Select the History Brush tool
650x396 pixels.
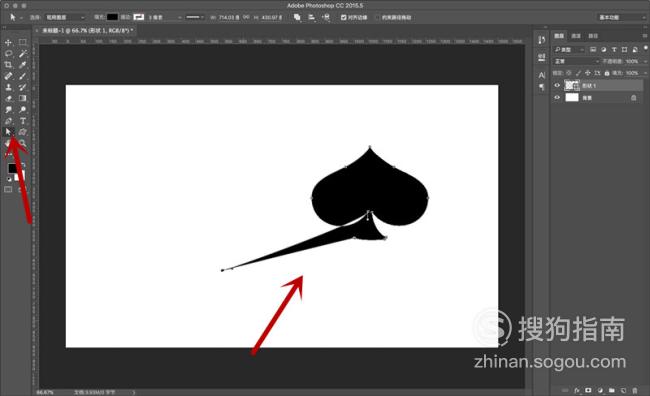pyautogui.click(x=23, y=87)
